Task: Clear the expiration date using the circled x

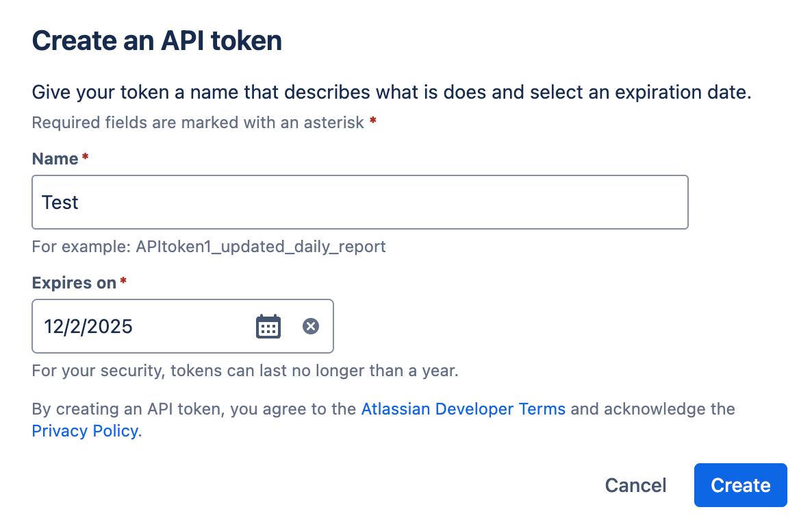Action: [310, 326]
